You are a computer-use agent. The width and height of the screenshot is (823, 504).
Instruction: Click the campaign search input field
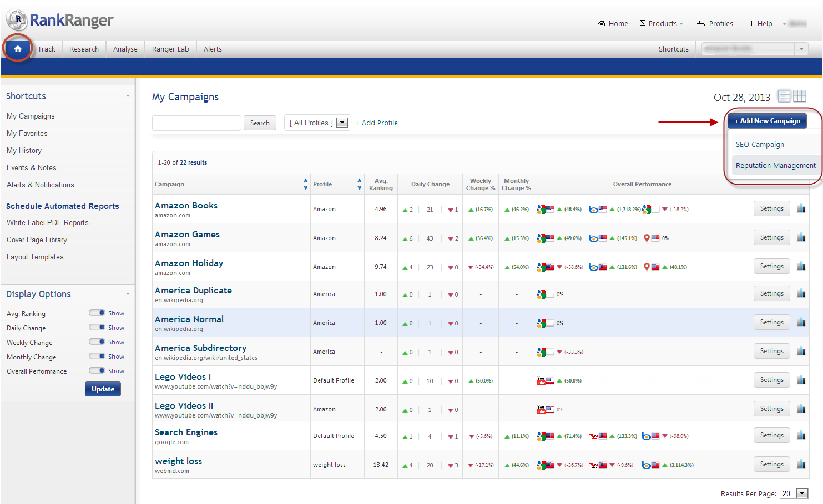[196, 123]
